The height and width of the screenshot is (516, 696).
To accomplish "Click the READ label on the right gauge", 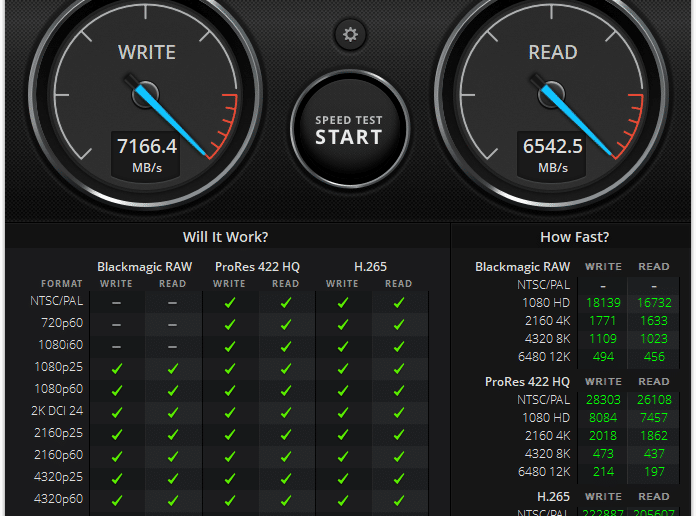I will click(x=553, y=52).
